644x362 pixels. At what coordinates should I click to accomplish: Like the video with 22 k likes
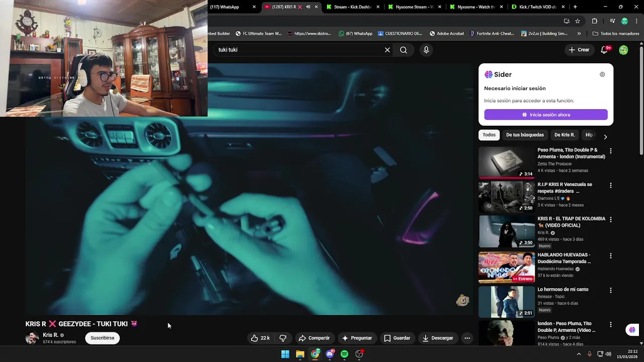pyautogui.click(x=261, y=338)
